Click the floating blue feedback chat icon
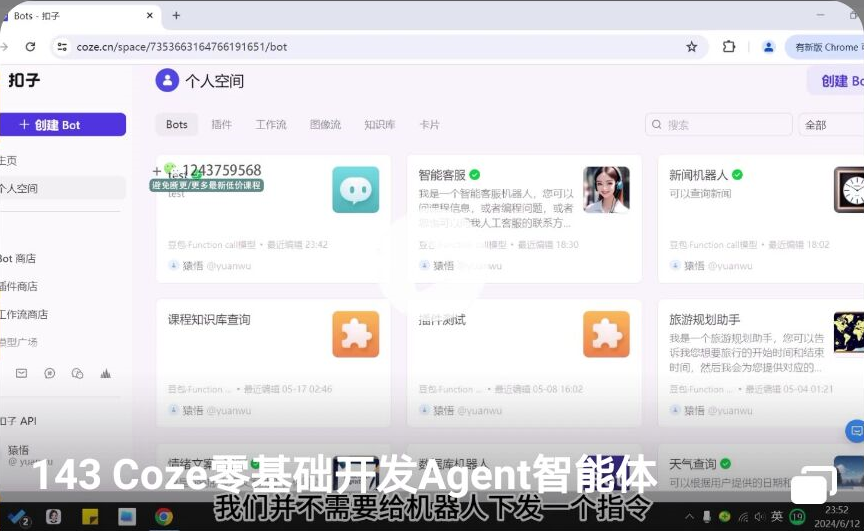This screenshot has height=531, width=864. 855,431
